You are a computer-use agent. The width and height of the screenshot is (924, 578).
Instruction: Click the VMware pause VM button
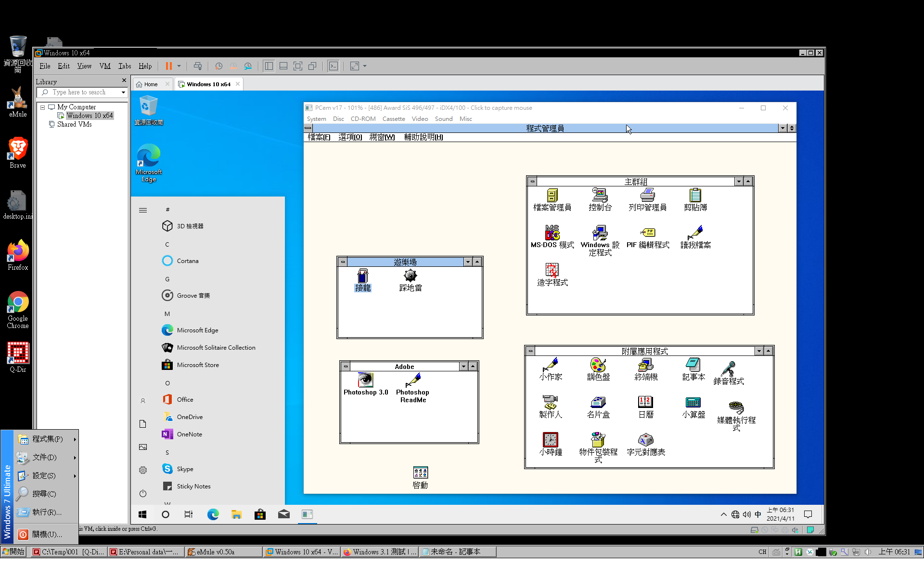pyautogui.click(x=169, y=66)
